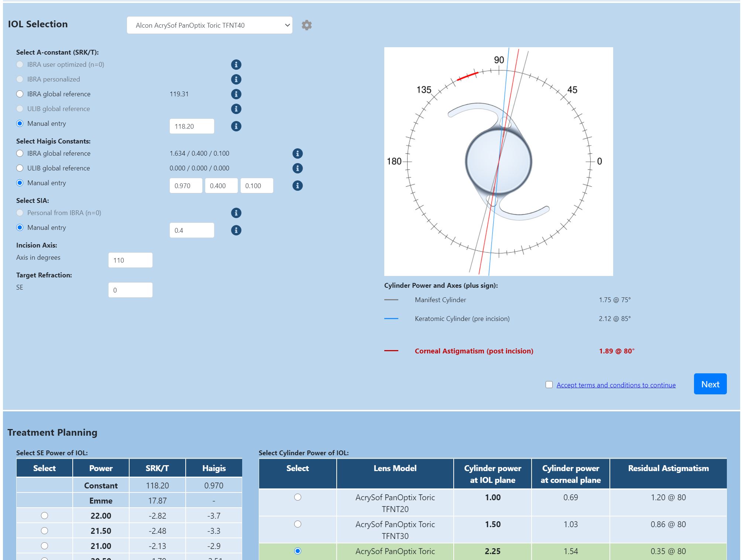Screen dimensions: 742x560
Task: Show info for ULIB global reference A-constant
Action: click(x=236, y=109)
